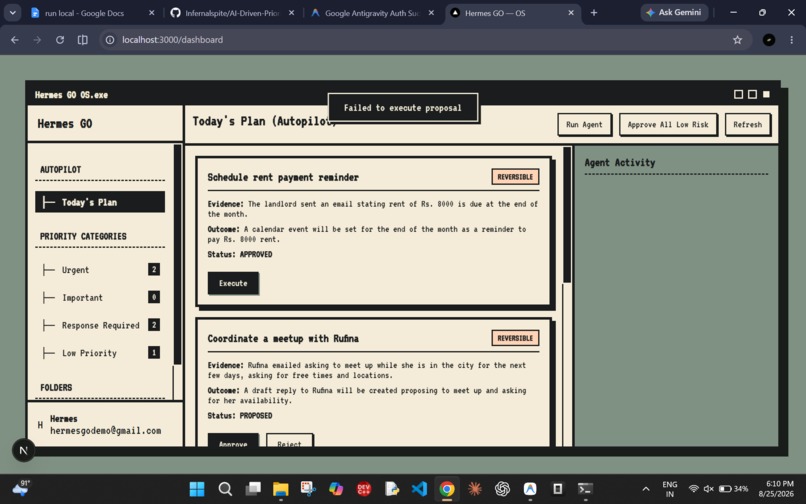806x504 pixels.
Task: Click the Hermes account email in the sidebar
Action: [x=105, y=430]
